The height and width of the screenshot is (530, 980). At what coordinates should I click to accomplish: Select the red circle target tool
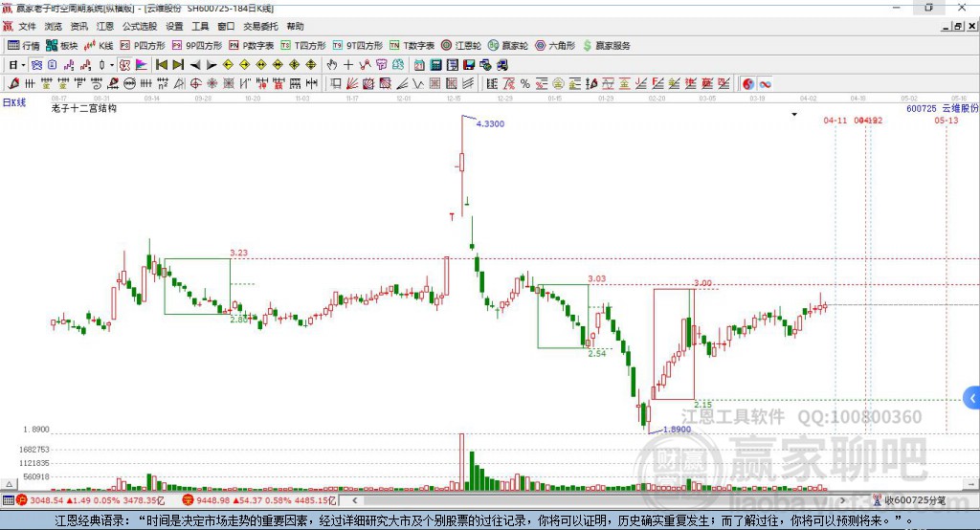click(195, 84)
